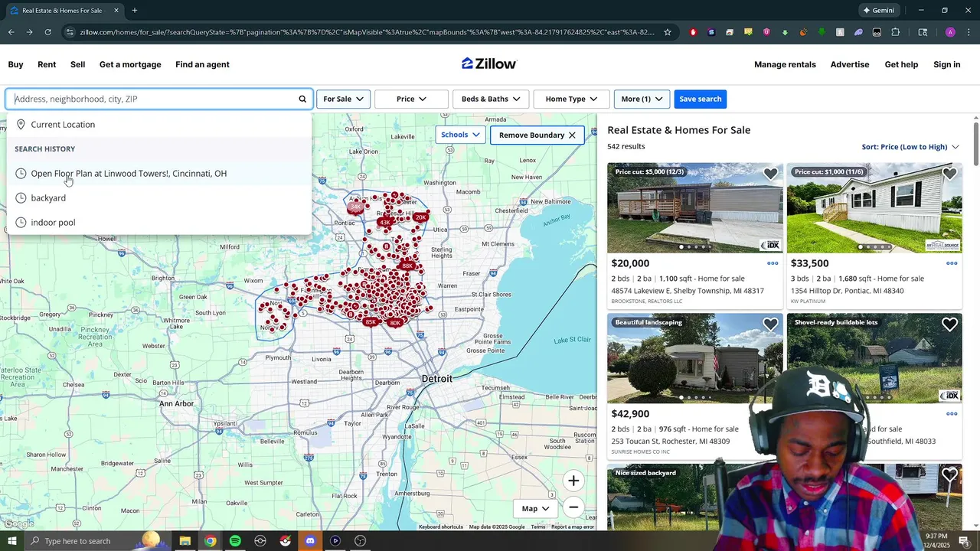Open the taskbar notifications icon
The width and height of the screenshot is (980, 551).
(x=964, y=541)
